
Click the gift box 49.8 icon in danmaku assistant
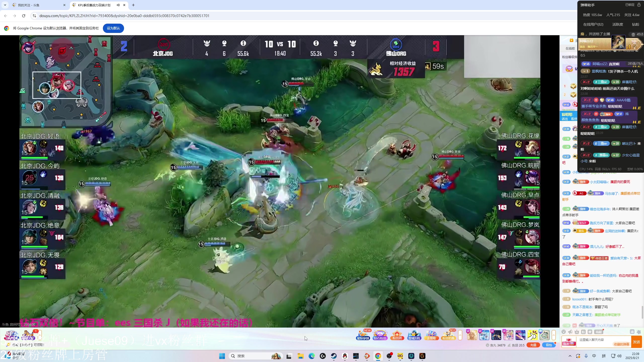point(637,34)
